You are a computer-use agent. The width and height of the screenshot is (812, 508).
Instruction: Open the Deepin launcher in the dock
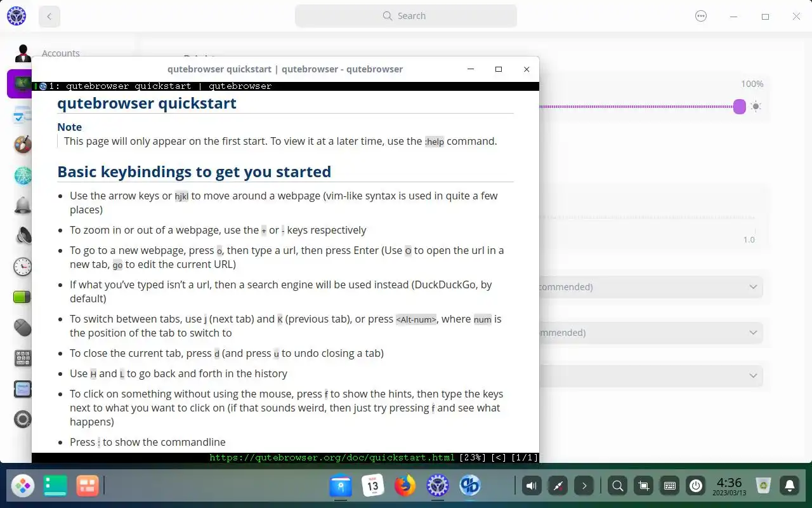(23, 486)
